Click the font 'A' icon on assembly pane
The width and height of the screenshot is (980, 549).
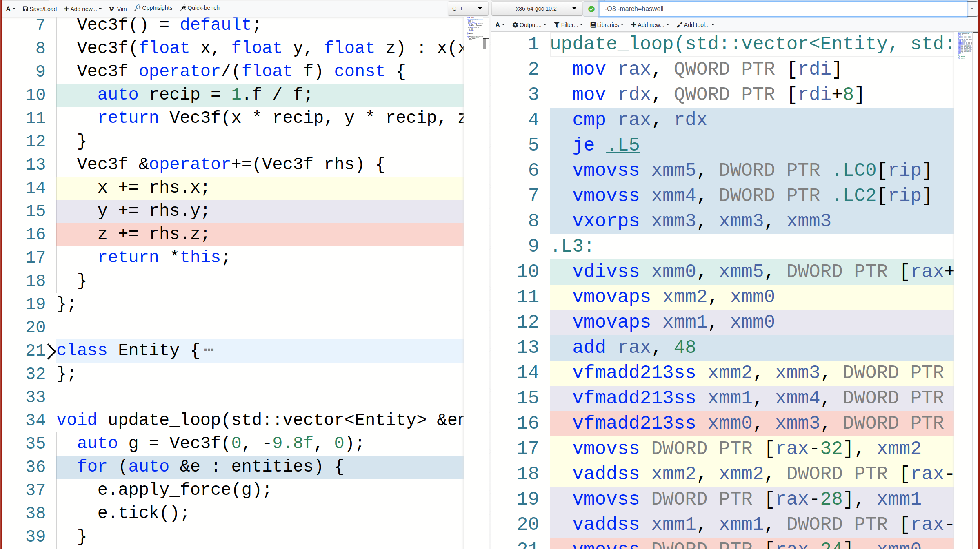click(x=498, y=24)
